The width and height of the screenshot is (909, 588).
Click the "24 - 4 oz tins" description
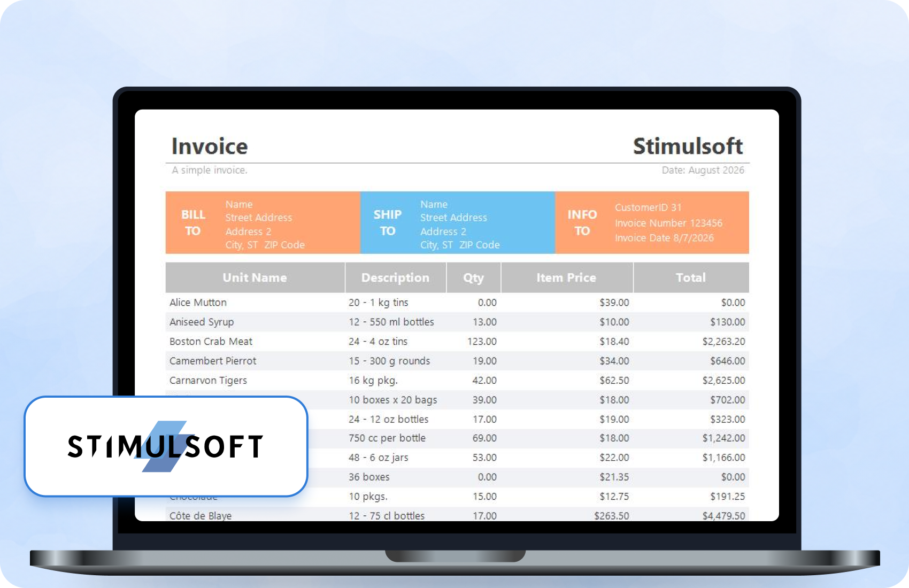[378, 342]
